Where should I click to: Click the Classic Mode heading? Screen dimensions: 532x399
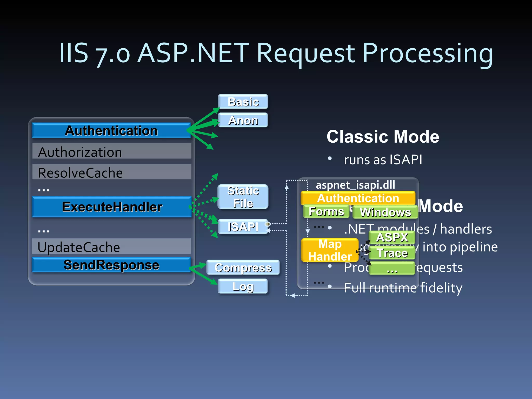pos(383,136)
